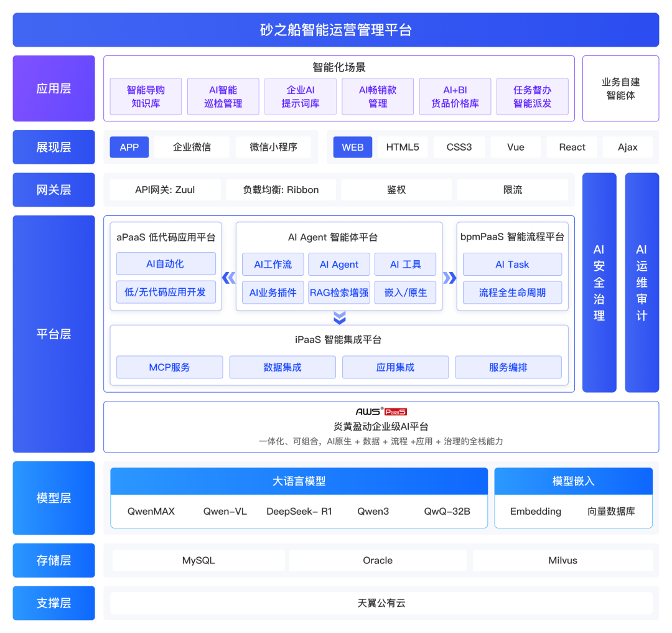Click the right-pointing double chevron beside bpmPaaS
The width and height of the screenshot is (672, 633).
(x=450, y=278)
